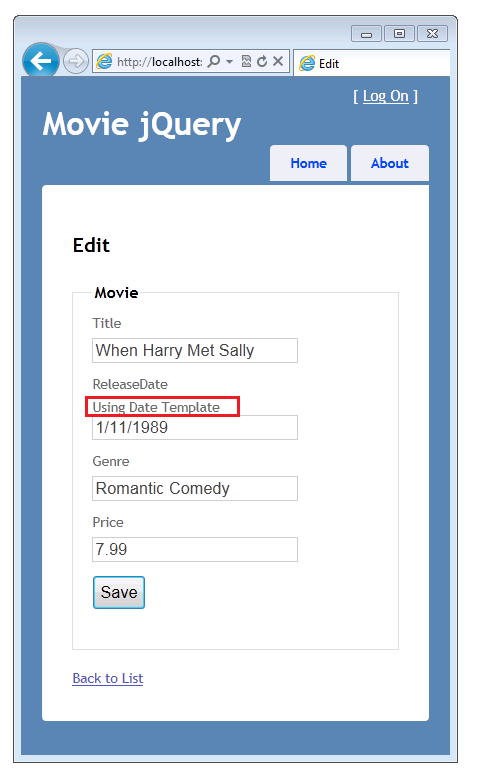Stop loading with the X icon in address bar
This screenshot has height=779, width=481.
click(x=278, y=61)
